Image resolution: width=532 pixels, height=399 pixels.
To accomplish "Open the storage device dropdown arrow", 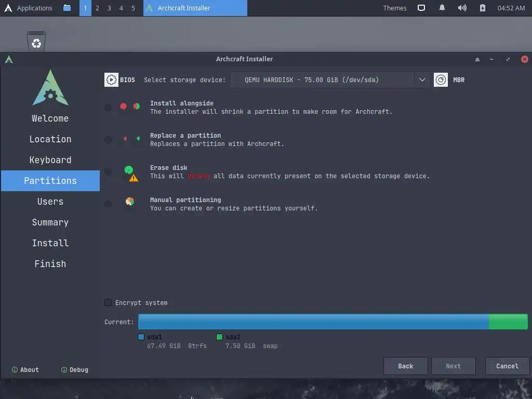I will coord(422,79).
